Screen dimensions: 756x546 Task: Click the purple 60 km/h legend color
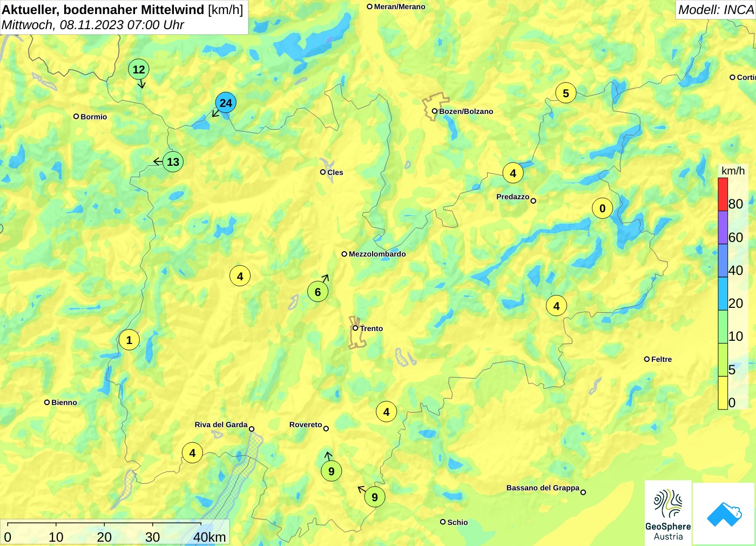(723, 227)
